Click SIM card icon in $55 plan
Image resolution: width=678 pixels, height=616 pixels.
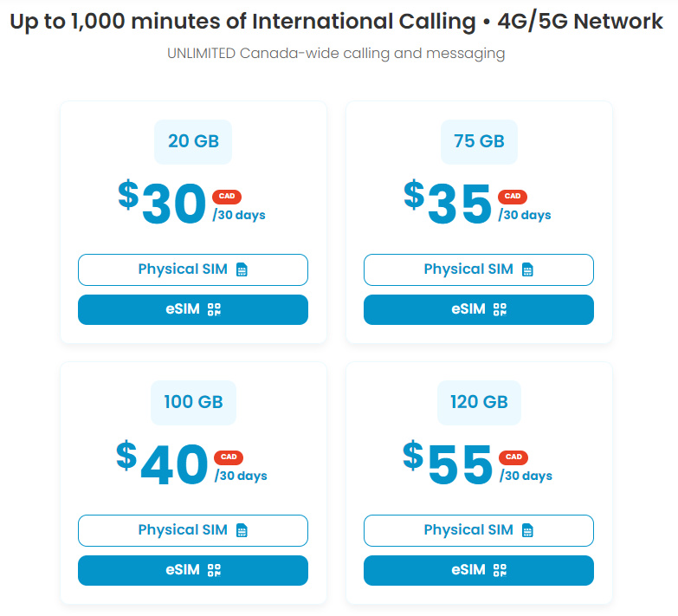click(527, 530)
